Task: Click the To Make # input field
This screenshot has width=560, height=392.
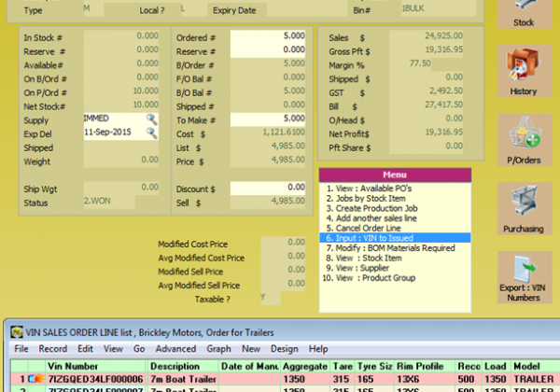Action: (268, 119)
